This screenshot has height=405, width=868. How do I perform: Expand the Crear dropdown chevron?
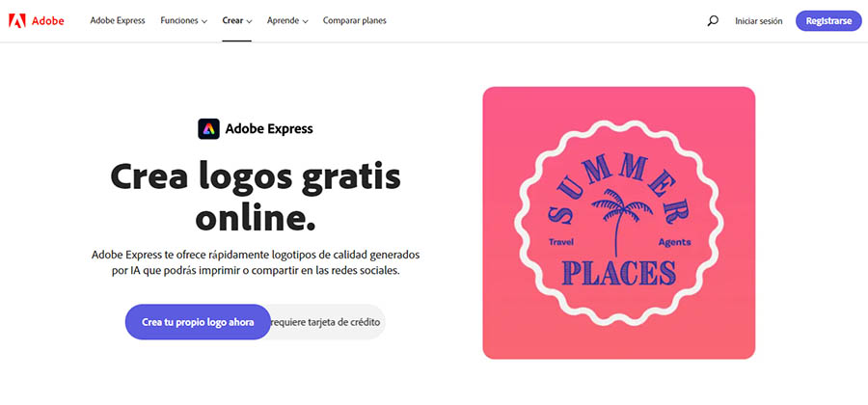click(249, 21)
